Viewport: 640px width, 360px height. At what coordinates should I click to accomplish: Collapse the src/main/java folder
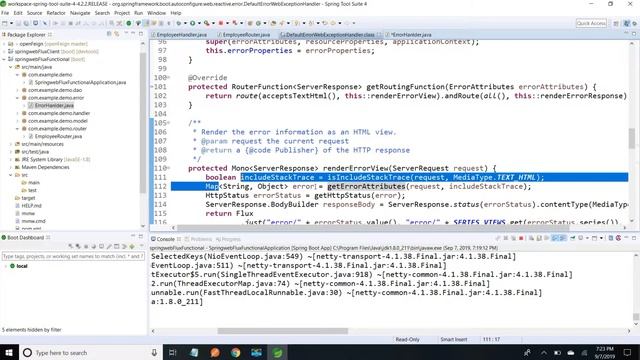click(x=11, y=67)
